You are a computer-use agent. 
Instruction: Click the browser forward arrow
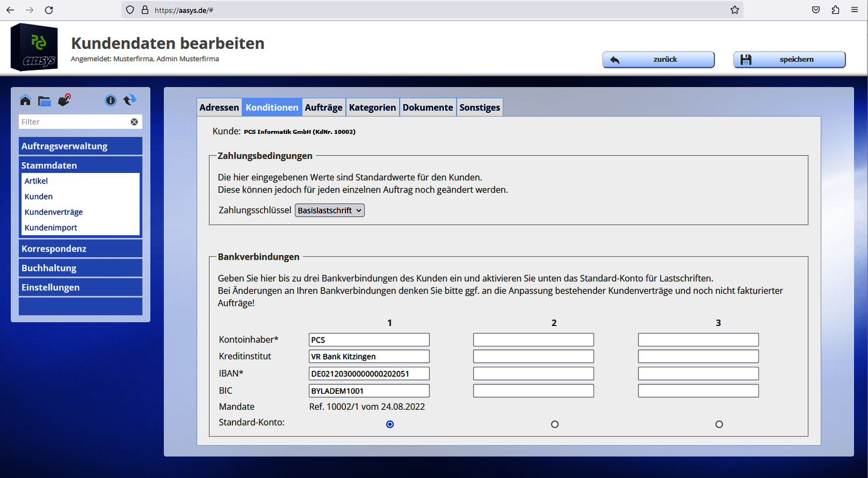pos(30,10)
